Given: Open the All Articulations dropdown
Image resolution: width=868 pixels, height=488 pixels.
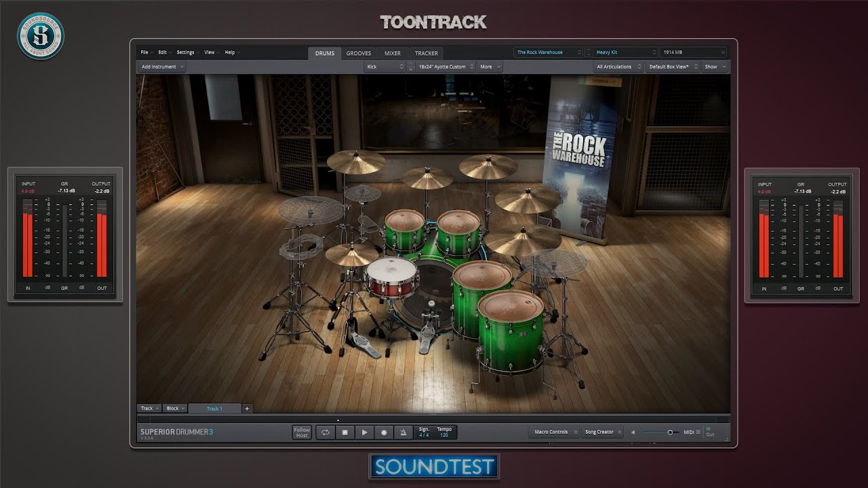Looking at the screenshot, I should 618,67.
